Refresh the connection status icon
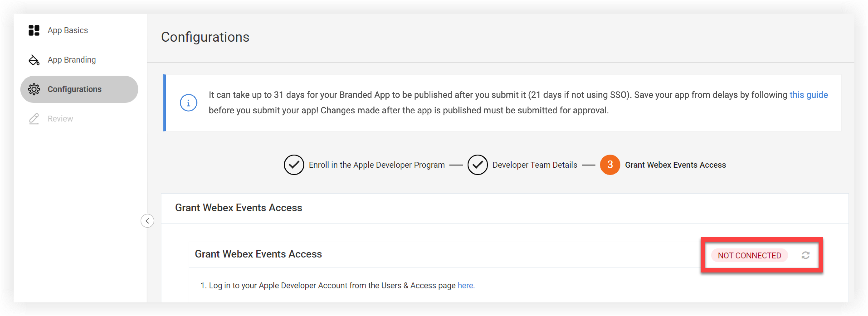This screenshot has height=316, width=868. [805, 255]
